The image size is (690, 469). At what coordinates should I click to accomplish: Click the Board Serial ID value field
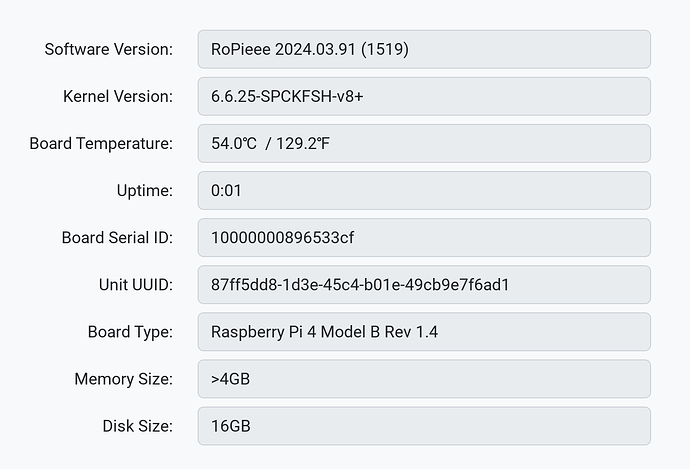[x=424, y=238]
